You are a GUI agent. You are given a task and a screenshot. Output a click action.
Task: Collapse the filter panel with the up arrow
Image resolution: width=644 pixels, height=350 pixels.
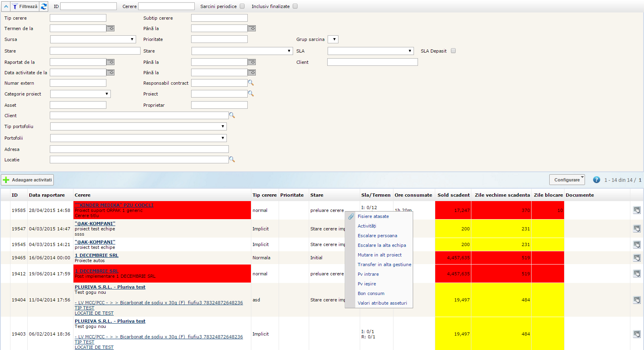[6, 6]
